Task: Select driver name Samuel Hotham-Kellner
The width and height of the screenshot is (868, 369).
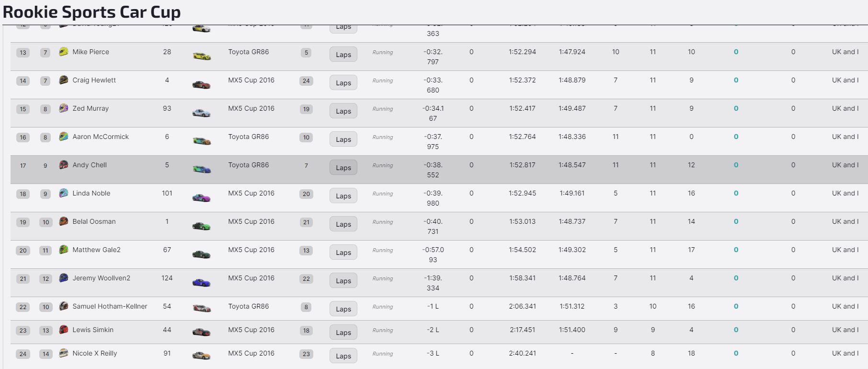Action: pos(110,306)
